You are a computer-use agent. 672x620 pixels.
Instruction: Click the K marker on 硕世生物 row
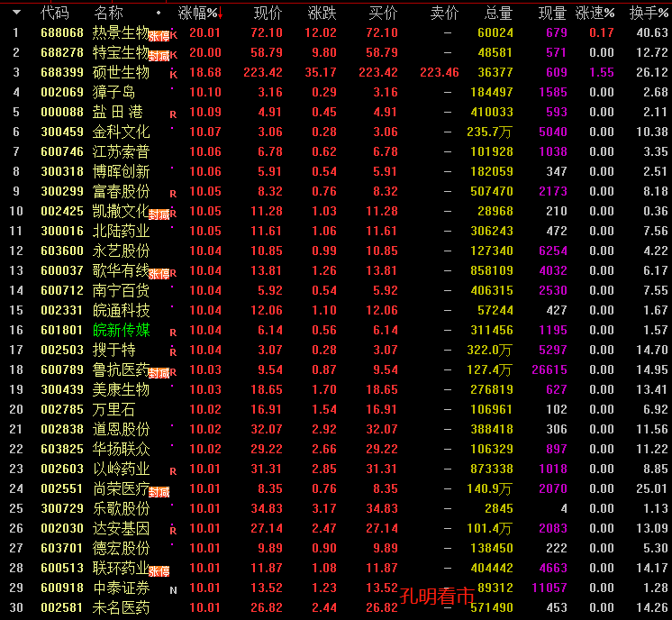[x=174, y=75]
